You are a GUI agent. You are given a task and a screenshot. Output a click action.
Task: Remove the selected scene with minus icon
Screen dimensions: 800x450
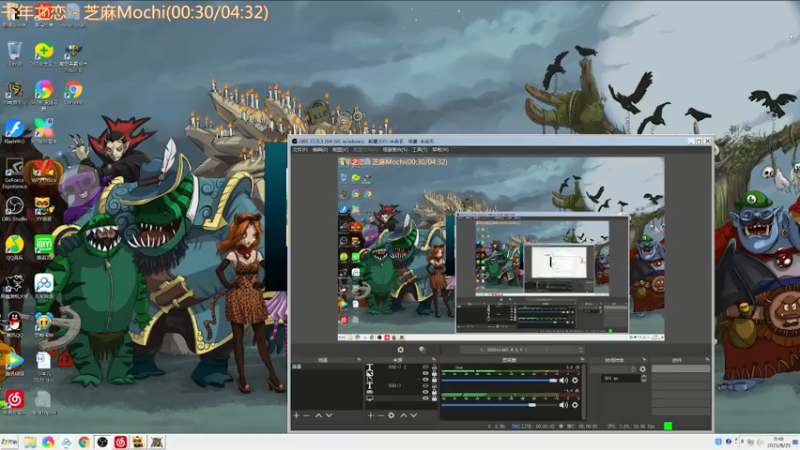(x=306, y=415)
